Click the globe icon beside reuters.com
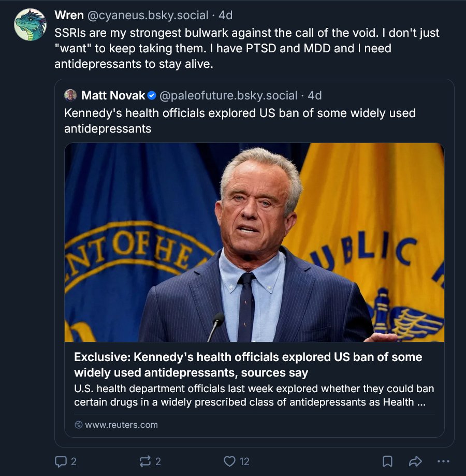The width and height of the screenshot is (466, 476). tap(78, 425)
